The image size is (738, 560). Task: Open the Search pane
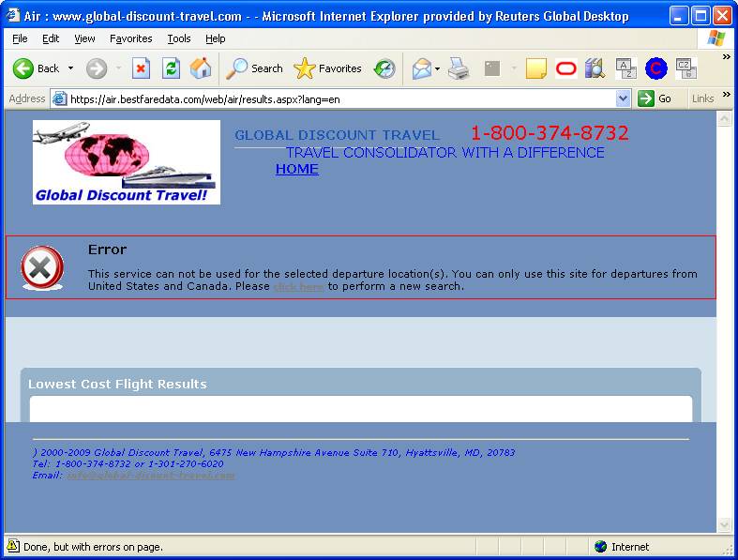click(x=254, y=68)
